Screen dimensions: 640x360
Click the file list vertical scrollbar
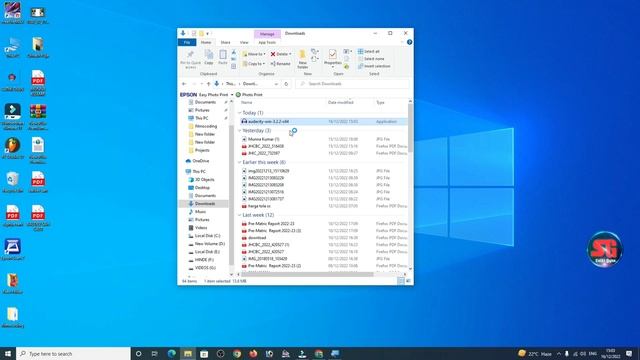coord(410,127)
